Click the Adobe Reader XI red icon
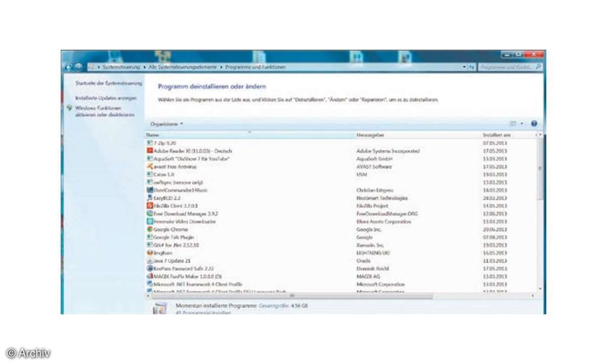The height and width of the screenshot is (364, 607). pos(149,151)
